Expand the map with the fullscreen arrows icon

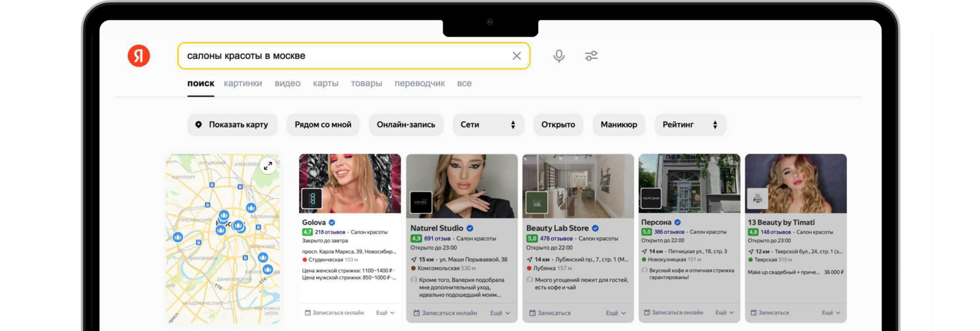tap(268, 166)
